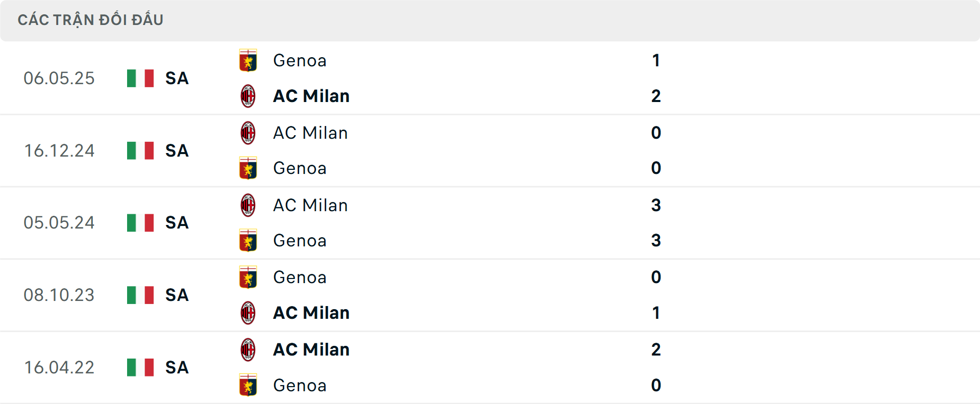Select the date 16.04.22
The width and height of the screenshot is (980, 404).
pos(59,368)
